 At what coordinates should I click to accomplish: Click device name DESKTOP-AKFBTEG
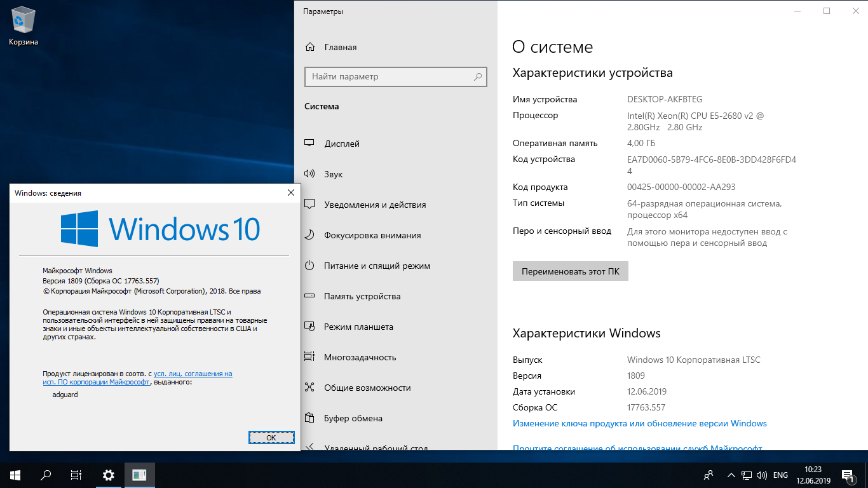[665, 99]
